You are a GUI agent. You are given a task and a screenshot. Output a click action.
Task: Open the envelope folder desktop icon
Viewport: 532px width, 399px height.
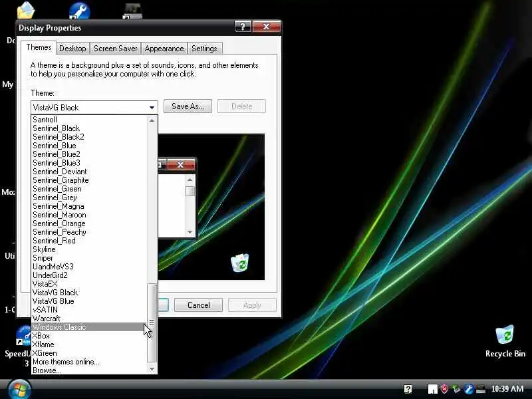point(26,10)
